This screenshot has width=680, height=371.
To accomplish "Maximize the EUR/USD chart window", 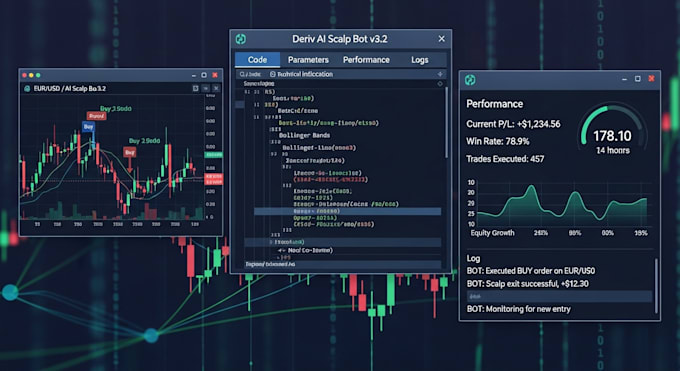I will [x=204, y=75].
